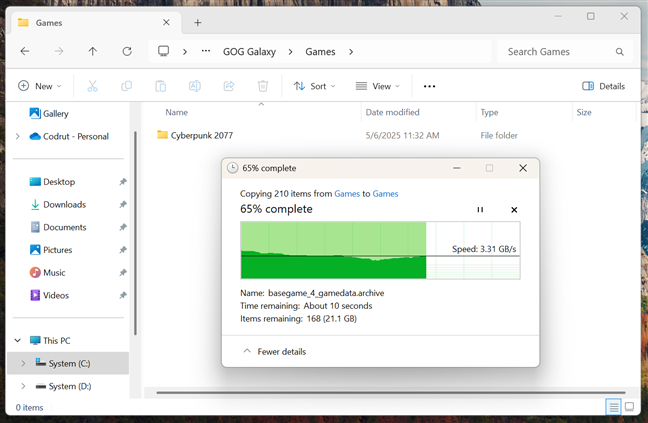Click the Delete trash icon

coord(263,86)
